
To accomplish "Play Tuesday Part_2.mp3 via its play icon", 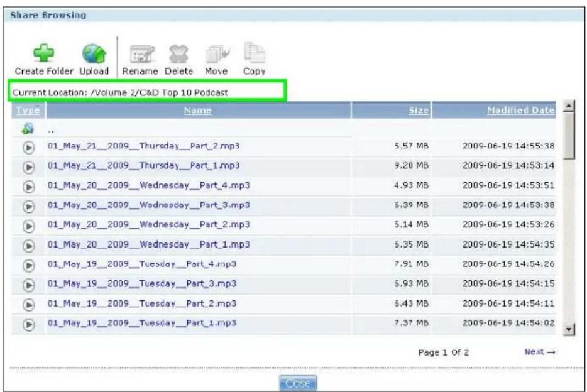I will [28, 305].
